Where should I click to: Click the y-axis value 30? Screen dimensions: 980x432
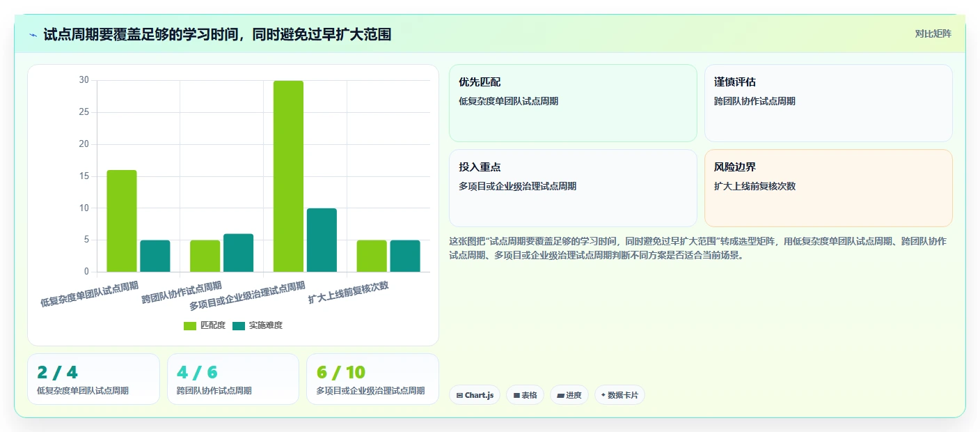84,80
